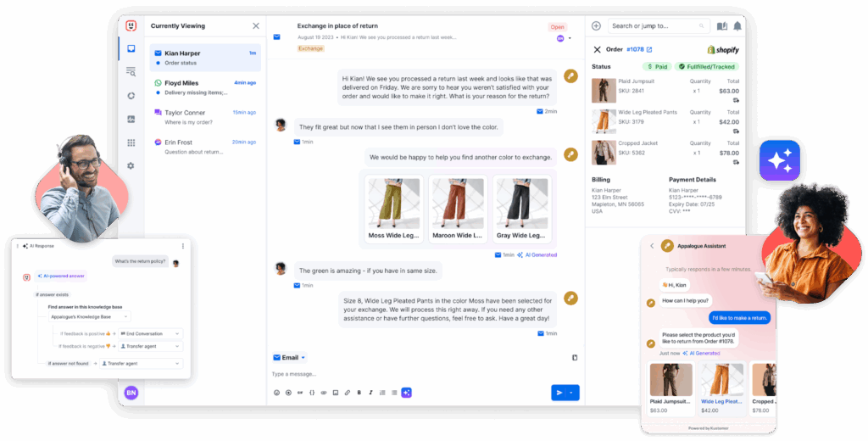868x441 pixels.
Task: Toggle bold formatting in message composer
Action: [x=359, y=393]
